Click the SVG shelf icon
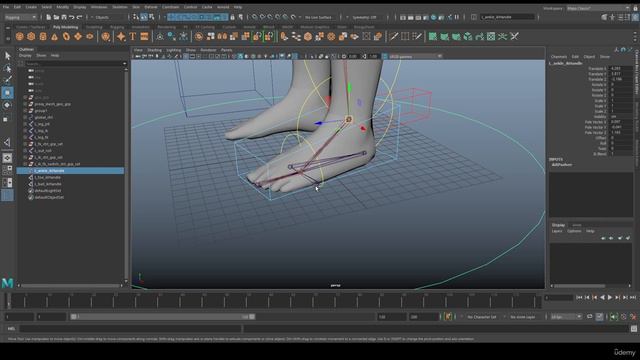 144,37
